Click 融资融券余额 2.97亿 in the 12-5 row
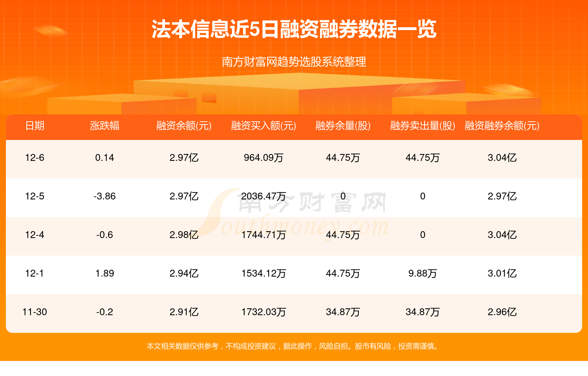Screen dimensions: 588x376 pos(502,196)
